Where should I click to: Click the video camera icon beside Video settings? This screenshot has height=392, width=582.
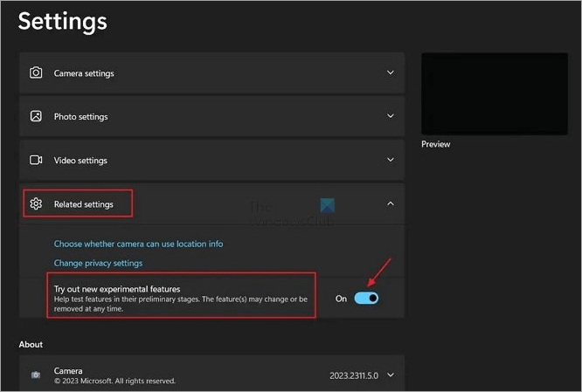36,160
